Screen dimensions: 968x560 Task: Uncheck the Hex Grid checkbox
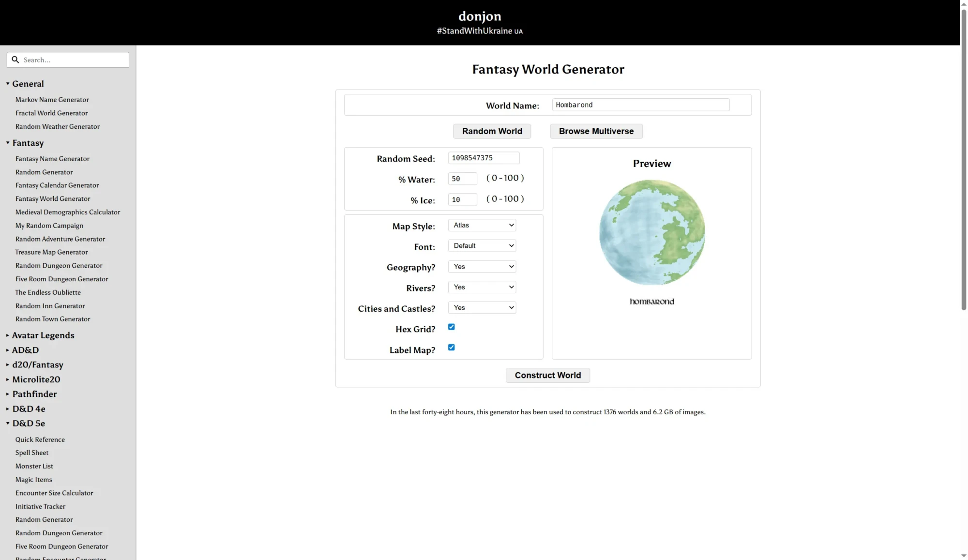pyautogui.click(x=452, y=327)
